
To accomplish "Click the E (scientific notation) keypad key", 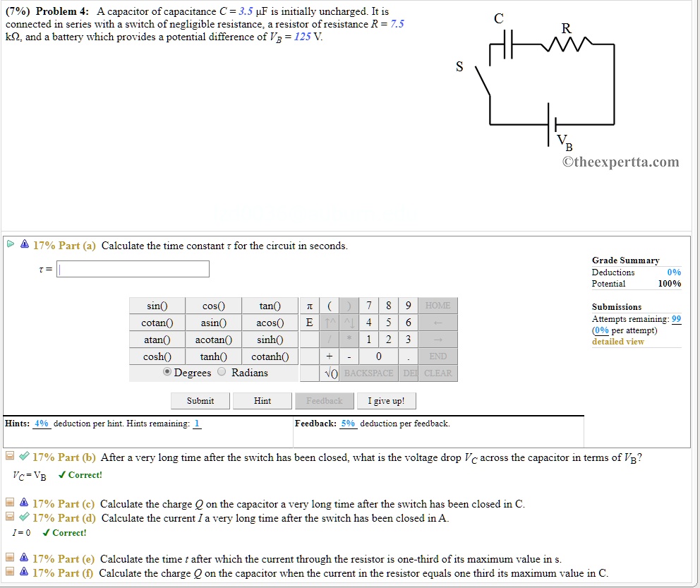I will pyautogui.click(x=308, y=323).
